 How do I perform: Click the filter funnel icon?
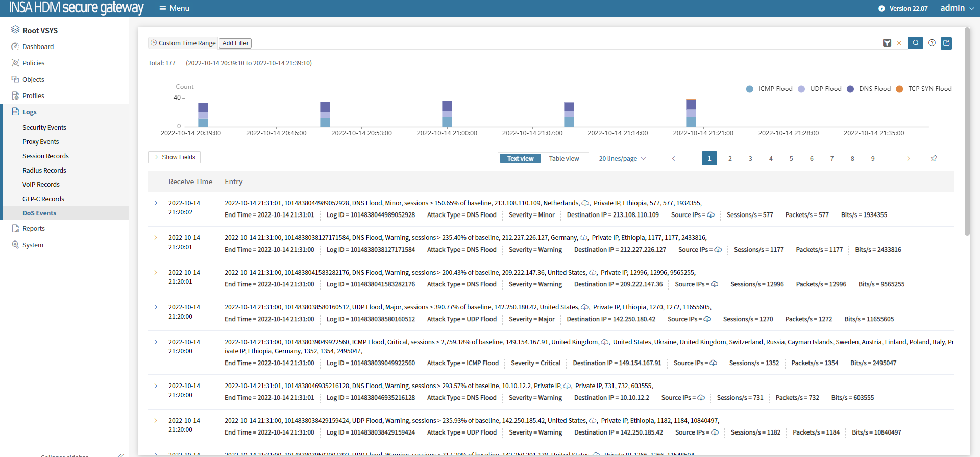887,43
